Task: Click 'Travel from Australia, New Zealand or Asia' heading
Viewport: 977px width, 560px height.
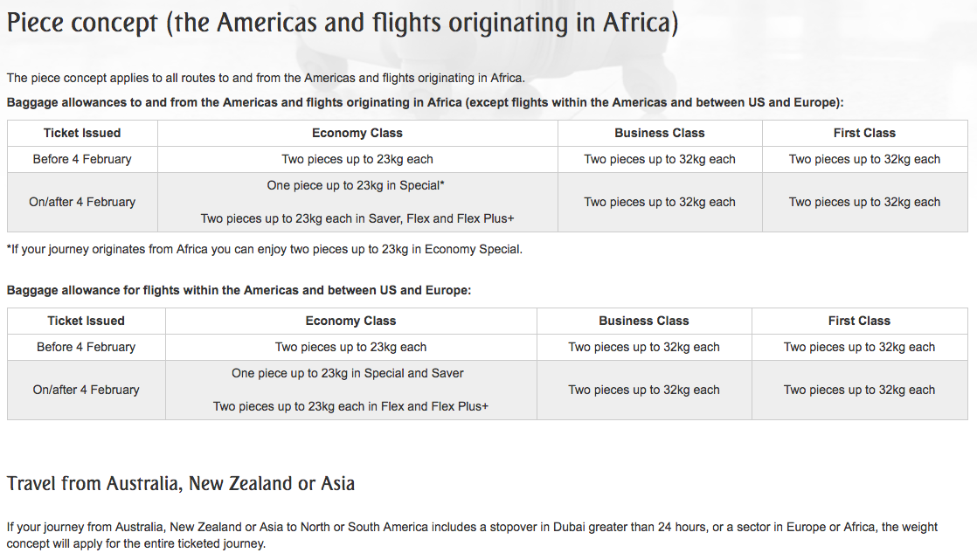Action: [181, 483]
